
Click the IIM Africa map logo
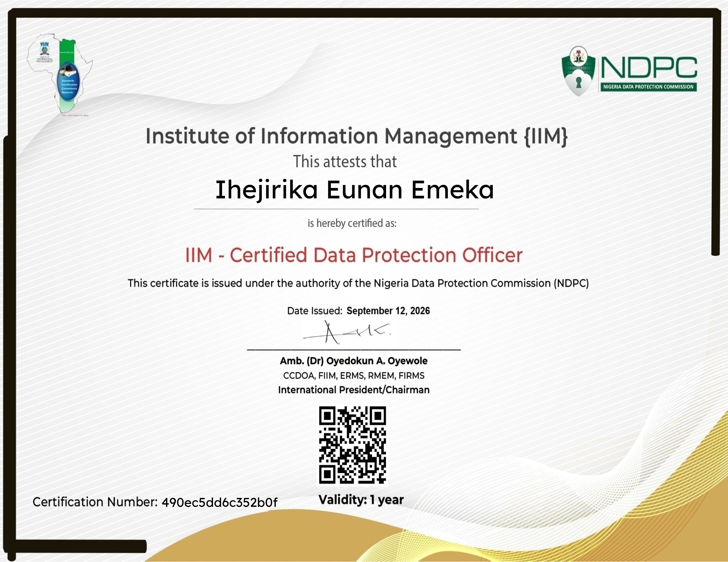point(60,75)
